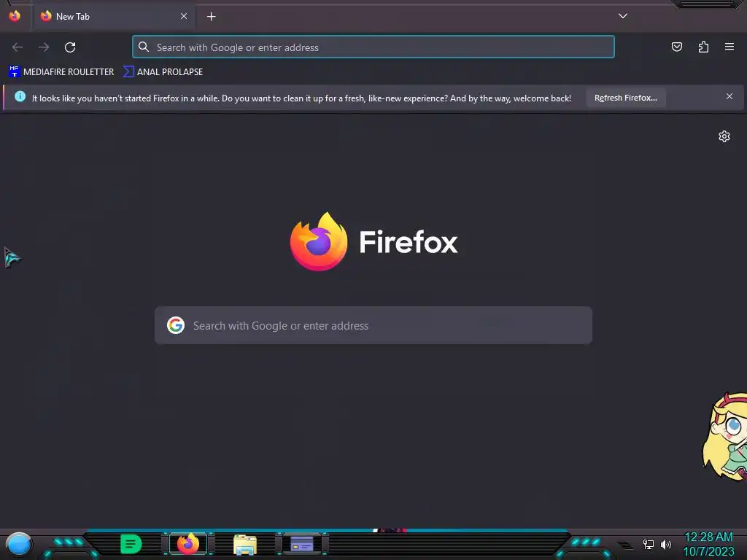Open the Firefox View pinned button
This screenshot has height=560, width=747.
(15, 16)
